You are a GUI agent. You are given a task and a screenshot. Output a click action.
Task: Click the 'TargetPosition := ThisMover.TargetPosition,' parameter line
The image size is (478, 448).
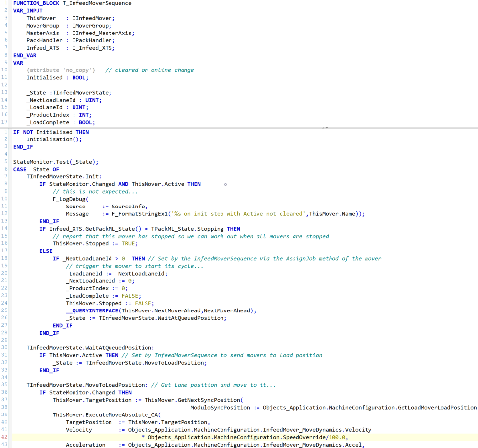(x=138, y=422)
